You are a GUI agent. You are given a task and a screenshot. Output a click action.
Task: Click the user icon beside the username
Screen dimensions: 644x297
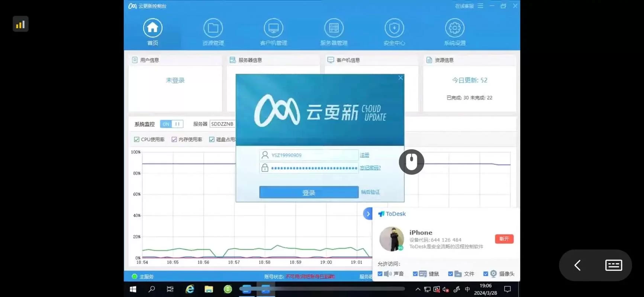(265, 155)
